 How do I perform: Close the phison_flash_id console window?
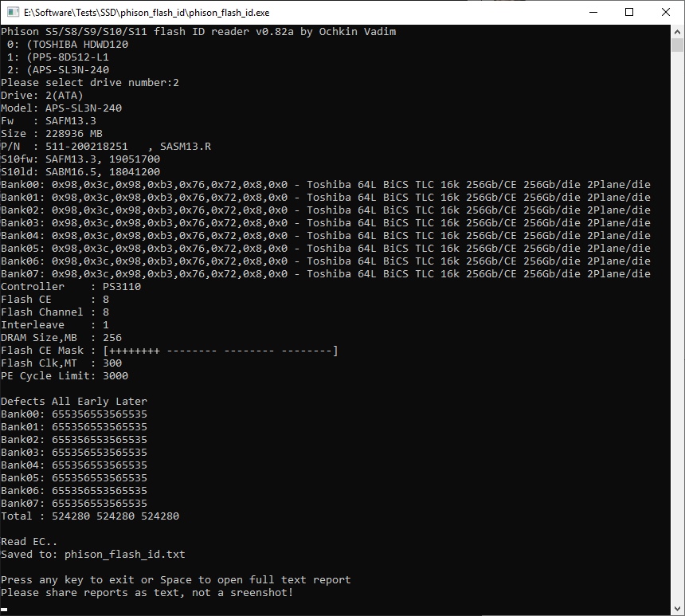coord(666,12)
